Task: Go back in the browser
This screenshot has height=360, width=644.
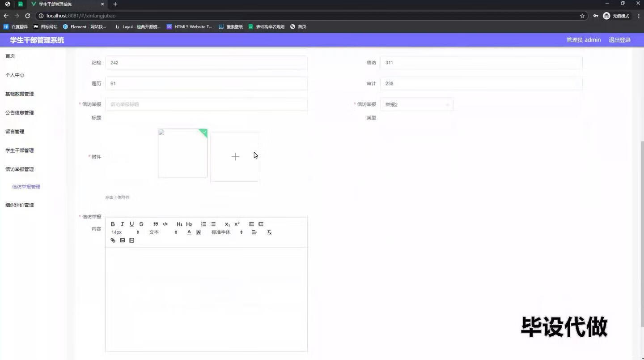Action: click(6, 16)
